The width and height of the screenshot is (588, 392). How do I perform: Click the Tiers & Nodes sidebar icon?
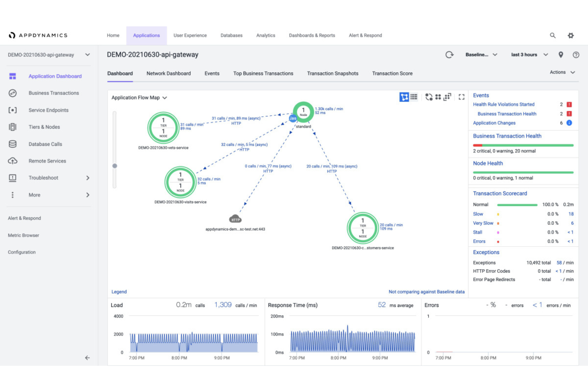pyautogui.click(x=13, y=127)
